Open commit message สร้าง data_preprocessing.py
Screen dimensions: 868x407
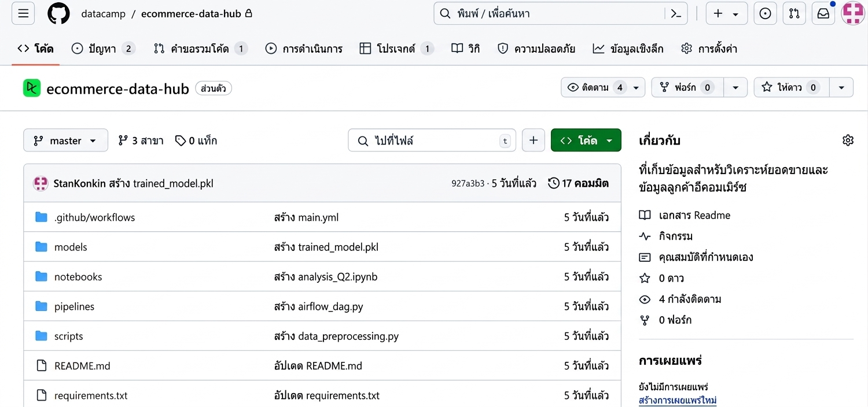coord(336,336)
